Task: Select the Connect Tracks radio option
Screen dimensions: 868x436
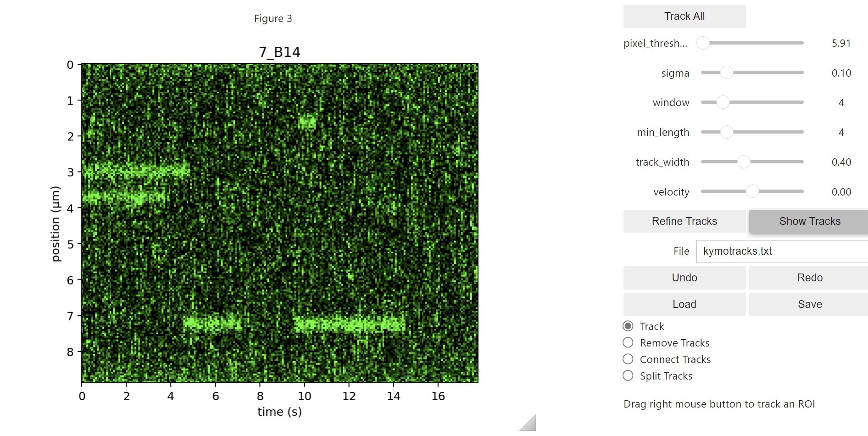Action: 628,359
